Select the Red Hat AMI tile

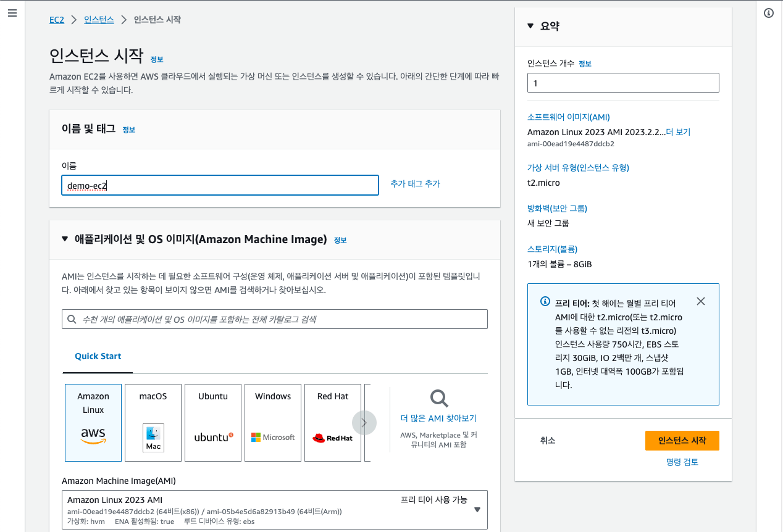(x=333, y=422)
